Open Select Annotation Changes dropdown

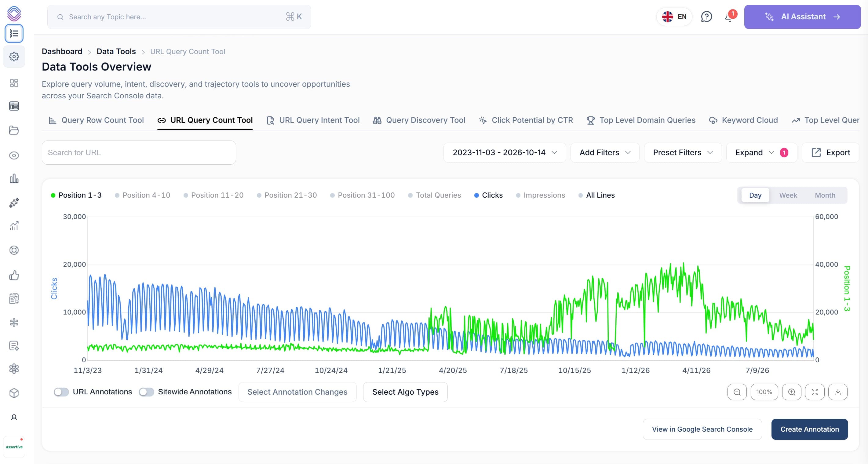297,392
